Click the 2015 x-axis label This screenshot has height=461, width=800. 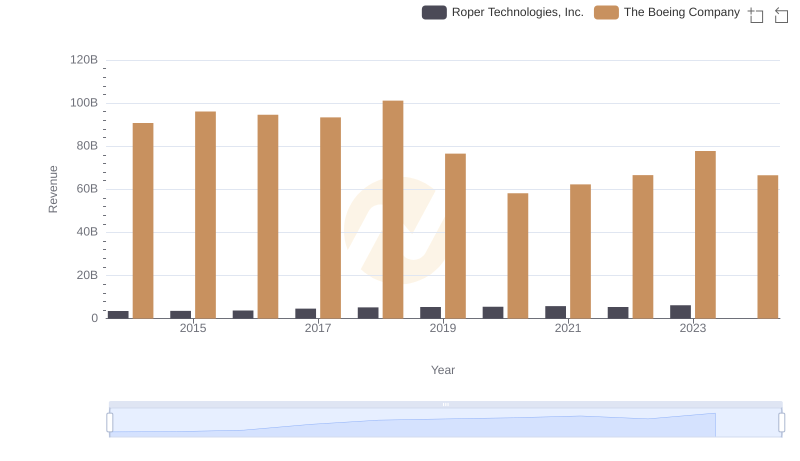[x=193, y=328]
